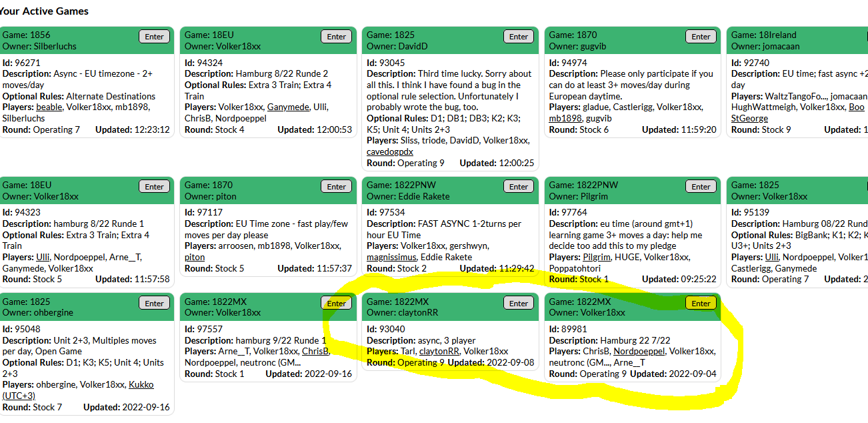
Task: Click player Ganymede in game 94324
Action: coord(287,107)
